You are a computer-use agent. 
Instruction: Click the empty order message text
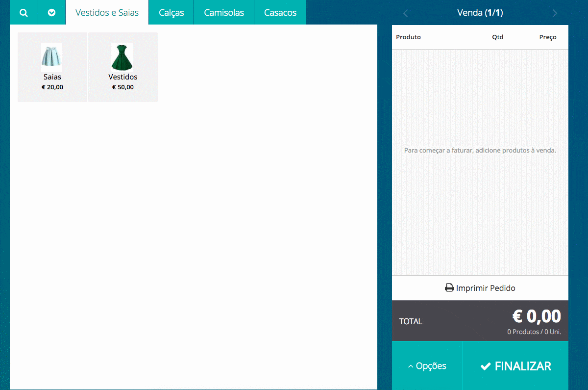pos(480,150)
